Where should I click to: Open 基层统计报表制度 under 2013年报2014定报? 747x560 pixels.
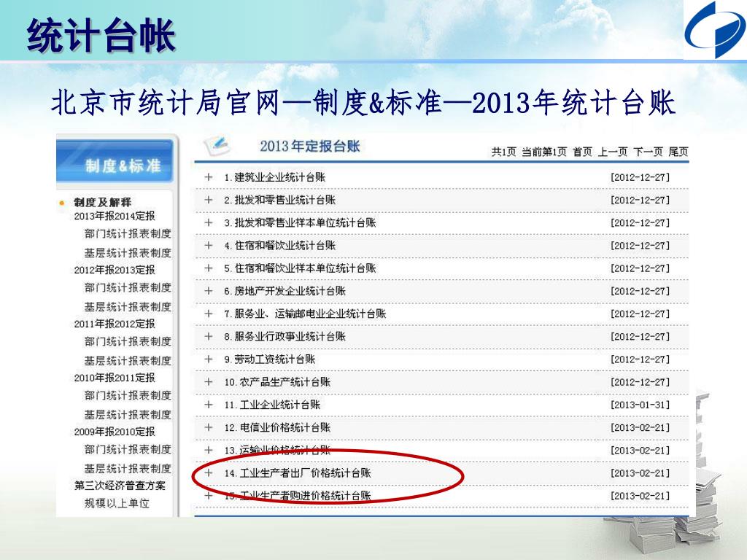pyautogui.click(x=128, y=253)
